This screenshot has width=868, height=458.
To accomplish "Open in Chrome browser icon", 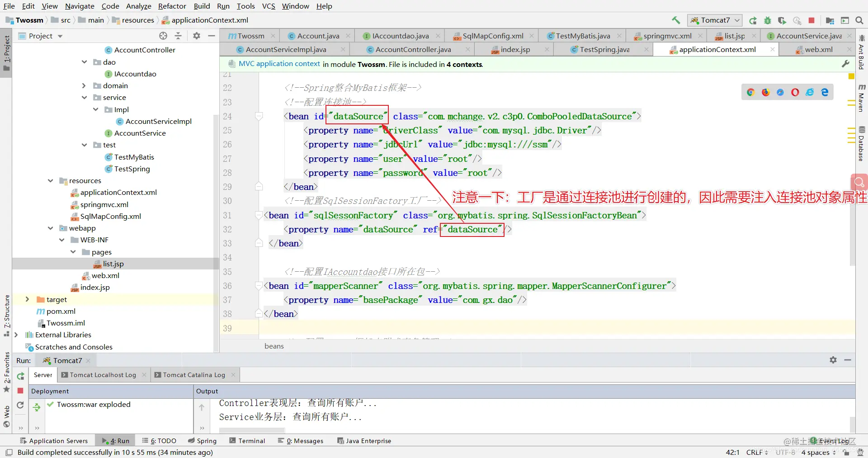I will [x=751, y=92].
